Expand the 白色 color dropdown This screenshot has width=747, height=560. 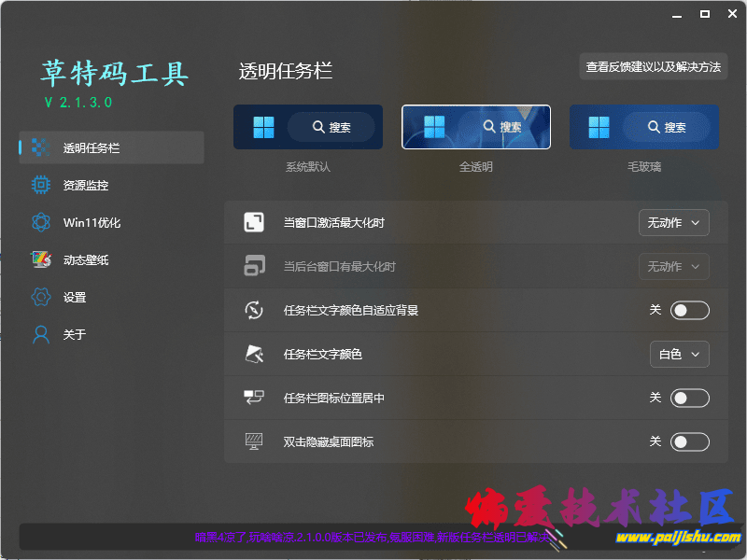click(680, 354)
